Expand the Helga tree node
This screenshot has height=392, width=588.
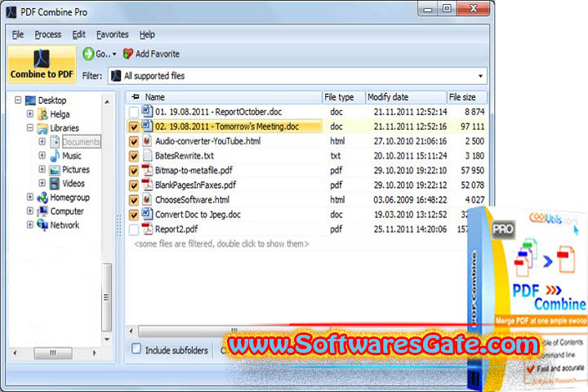click(30, 114)
